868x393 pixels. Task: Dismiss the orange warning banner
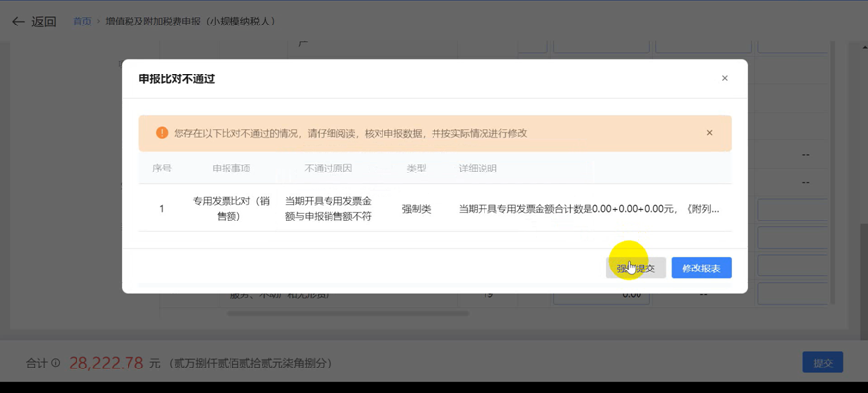point(709,133)
